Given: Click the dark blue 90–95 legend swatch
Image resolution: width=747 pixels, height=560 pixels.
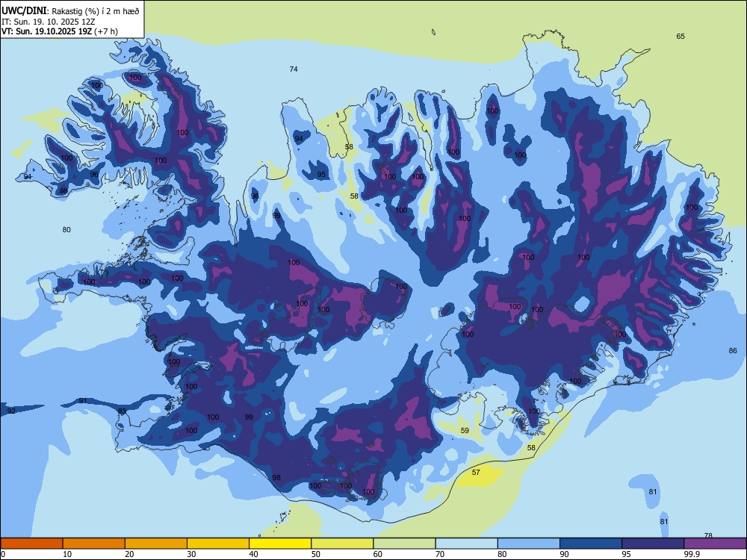Looking at the screenshot, I should (x=591, y=544).
